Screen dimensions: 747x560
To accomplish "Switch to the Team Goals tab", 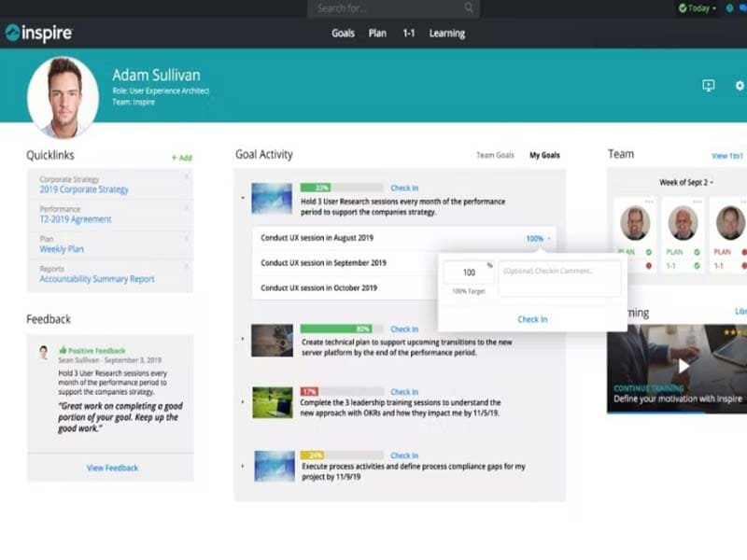I will tap(495, 155).
